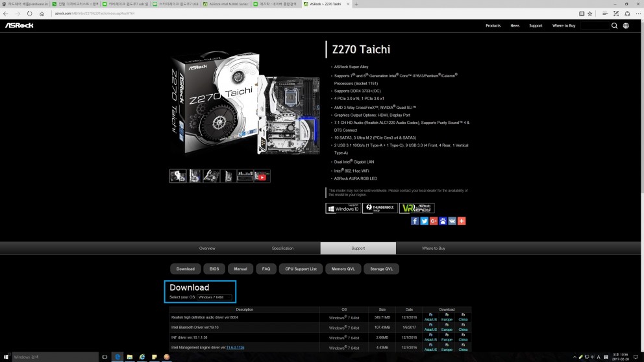Image resolution: width=644 pixels, height=362 pixels.
Task: Open the News menu item
Action: click(x=515, y=25)
